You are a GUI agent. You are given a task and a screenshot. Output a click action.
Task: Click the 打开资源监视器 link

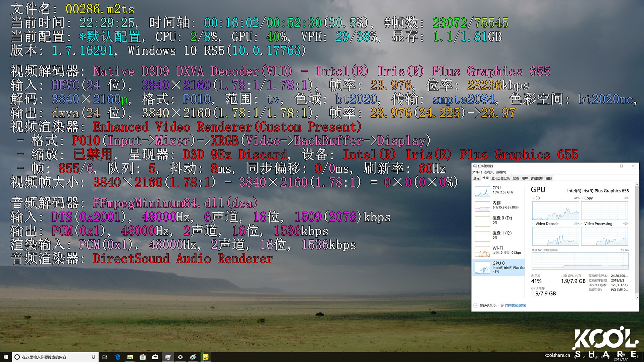[x=515, y=306]
